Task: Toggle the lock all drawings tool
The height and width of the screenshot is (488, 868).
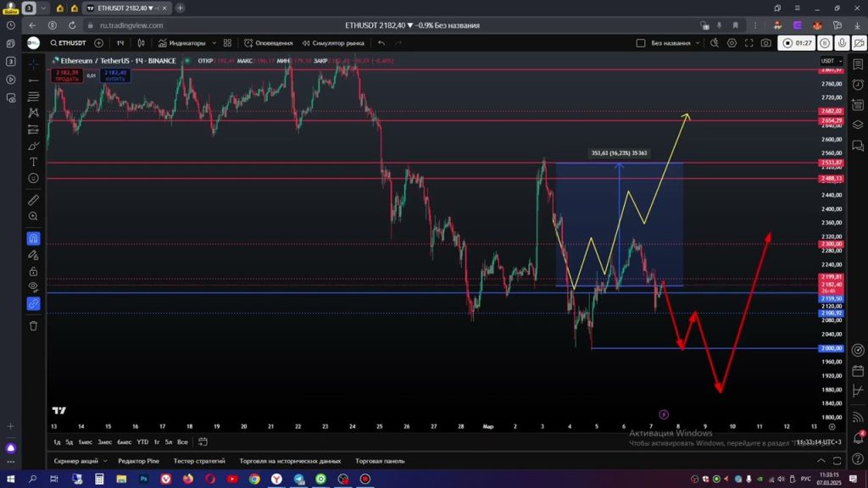Action: click(34, 272)
